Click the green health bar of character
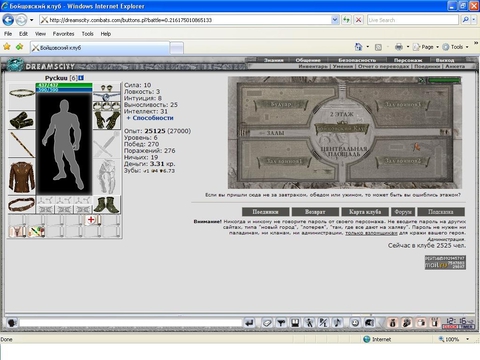Screen dimensions: 480x360 [64, 85]
